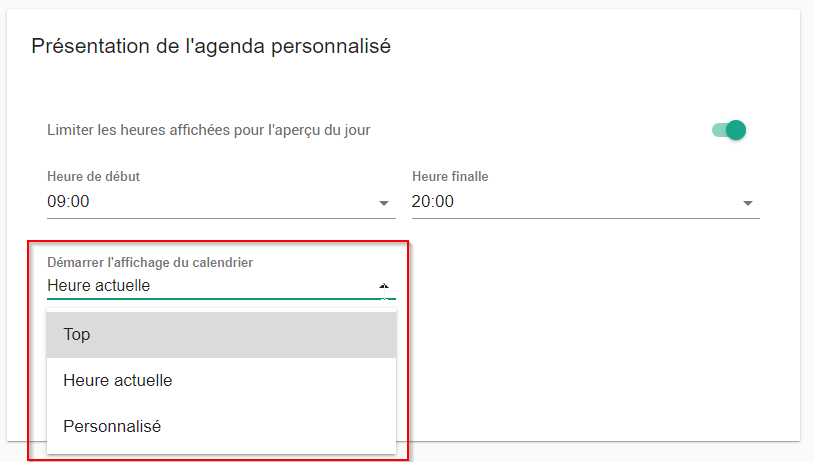Toggle the limit displayed hours switch

point(729,130)
